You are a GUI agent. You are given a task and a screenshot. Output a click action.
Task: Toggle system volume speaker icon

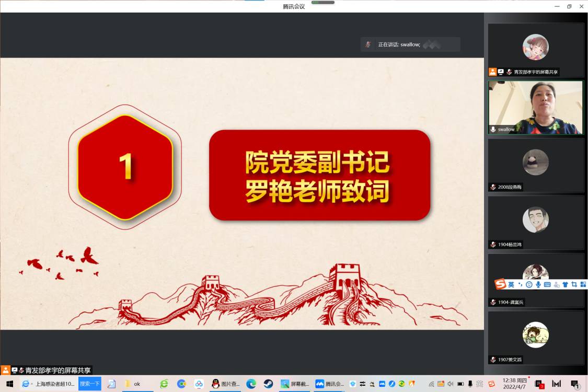coord(451,384)
